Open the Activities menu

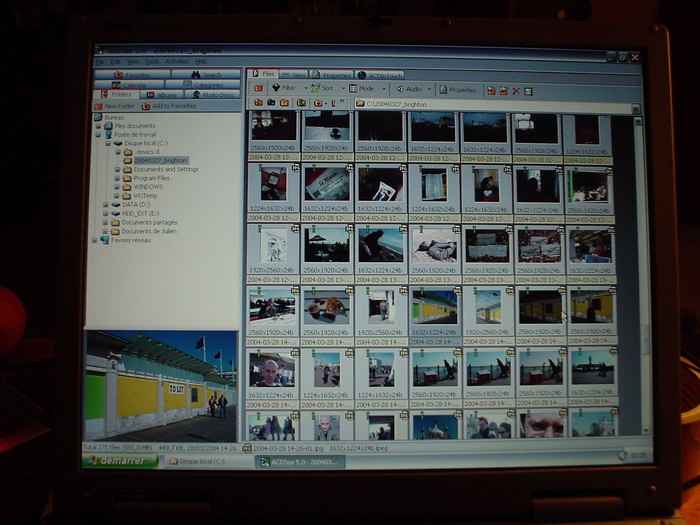[177, 62]
